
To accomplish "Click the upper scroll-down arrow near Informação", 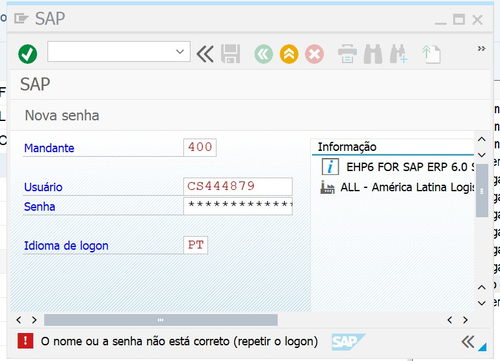I will 482,155.
